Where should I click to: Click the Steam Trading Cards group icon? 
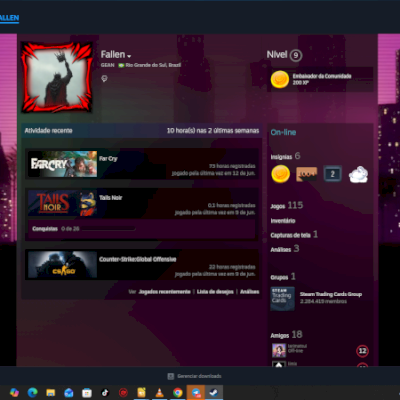click(x=282, y=299)
